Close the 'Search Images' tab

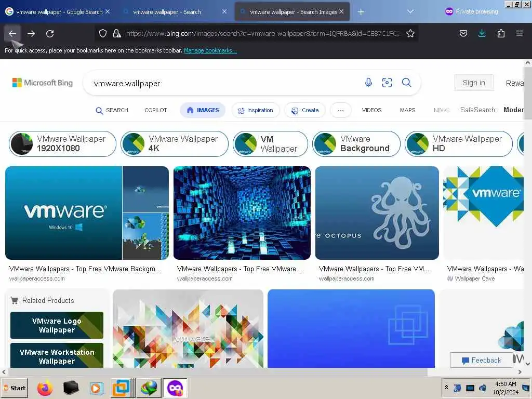(x=341, y=11)
